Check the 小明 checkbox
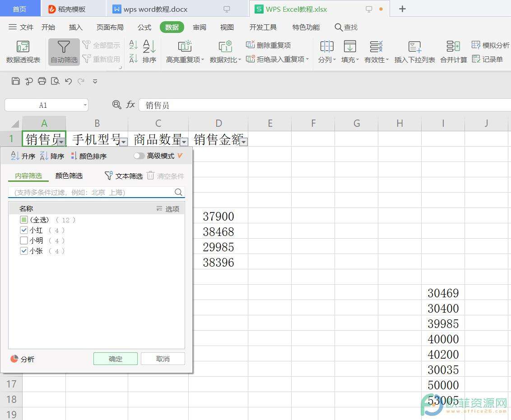Screen dimensions: 511x420 [24, 240]
